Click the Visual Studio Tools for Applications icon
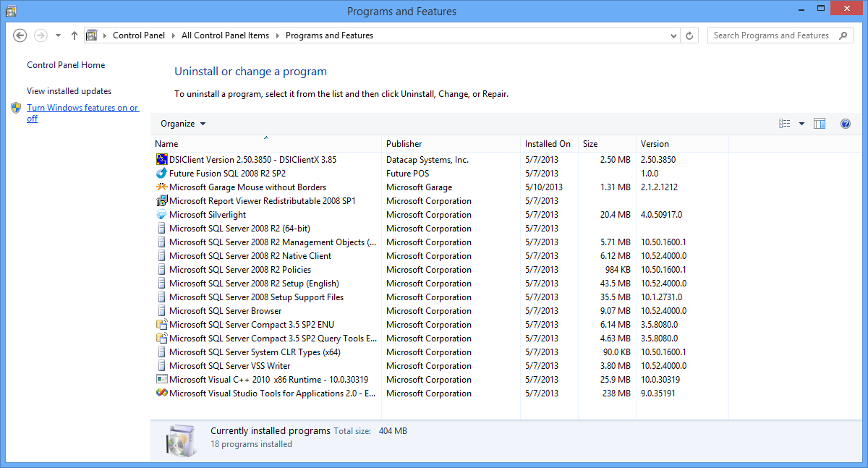Screen dimensions: 868x468 pos(161,393)
